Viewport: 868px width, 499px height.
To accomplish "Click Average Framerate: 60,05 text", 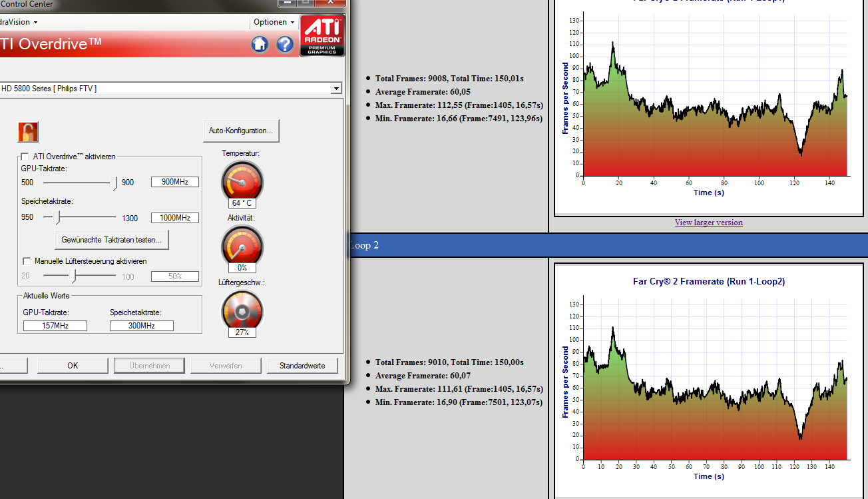I will point(423,92).
